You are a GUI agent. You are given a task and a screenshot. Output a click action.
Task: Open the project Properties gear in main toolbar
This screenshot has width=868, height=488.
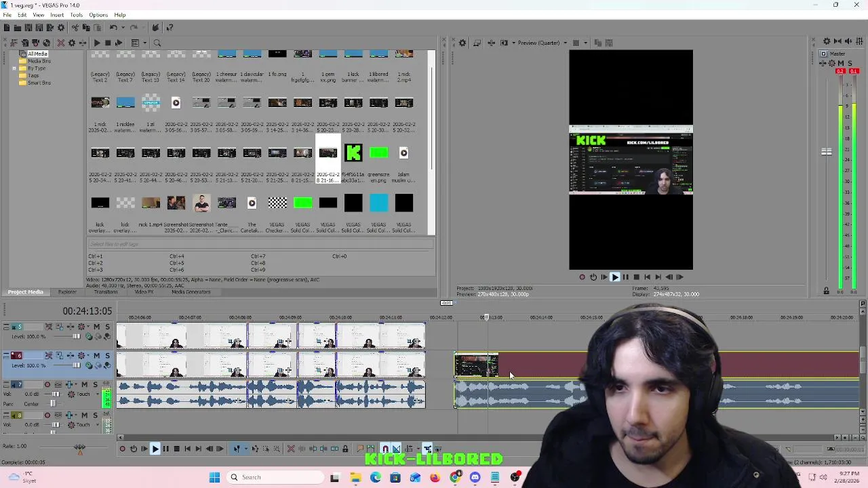[60, 28]
